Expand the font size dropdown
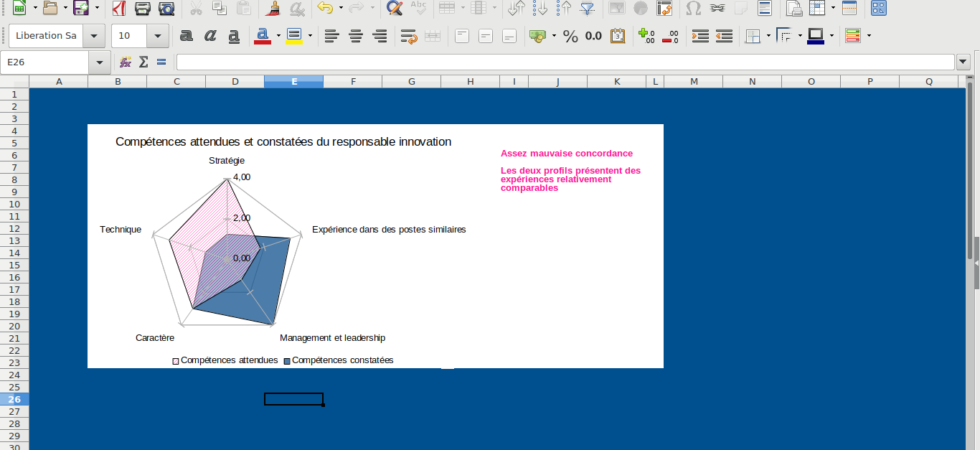This screenshot has width=980, height=450. pyautogui.click(x=158, y=36)
